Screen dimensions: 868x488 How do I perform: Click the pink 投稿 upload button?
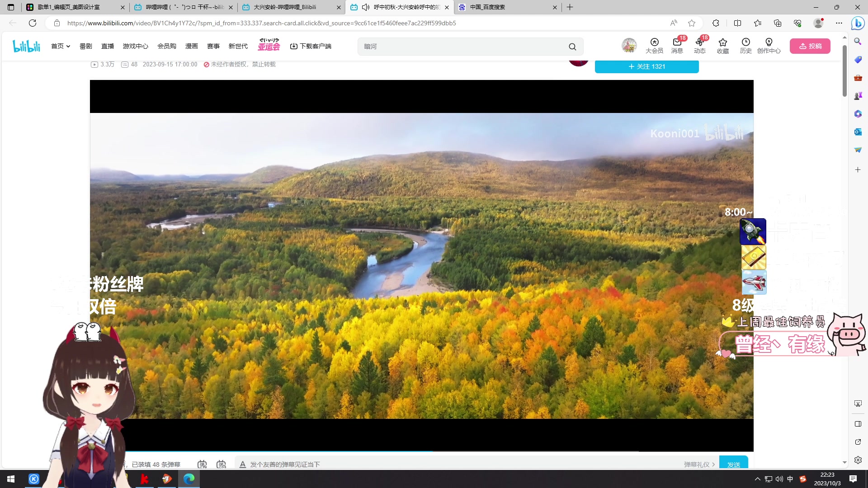[x=810, y=46]
